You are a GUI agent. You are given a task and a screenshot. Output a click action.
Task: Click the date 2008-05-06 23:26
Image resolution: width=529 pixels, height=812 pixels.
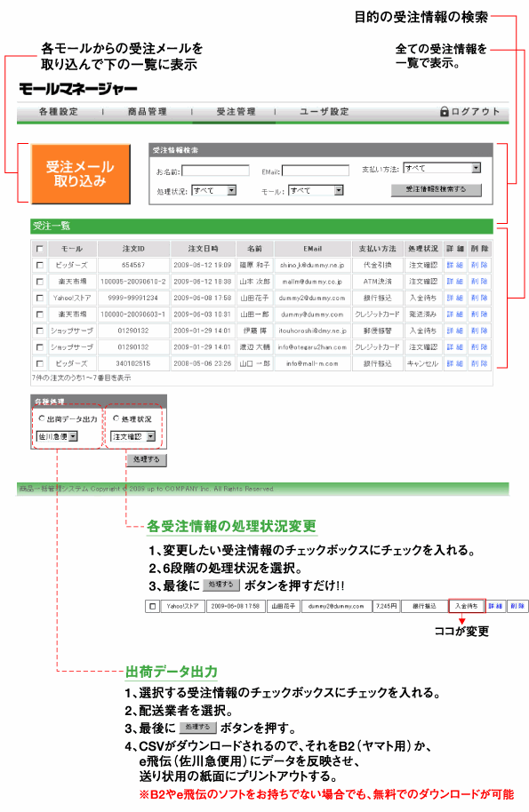(203, 363)
